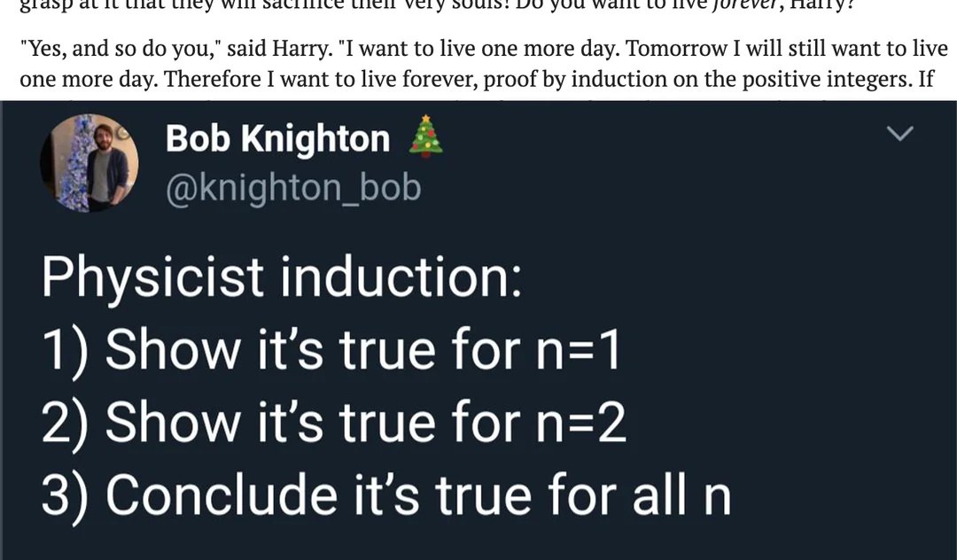Click the Christmas tree emoji beside the name
Image resolution: width=957 pixels, height=560 pixels.
coord(427,138)
